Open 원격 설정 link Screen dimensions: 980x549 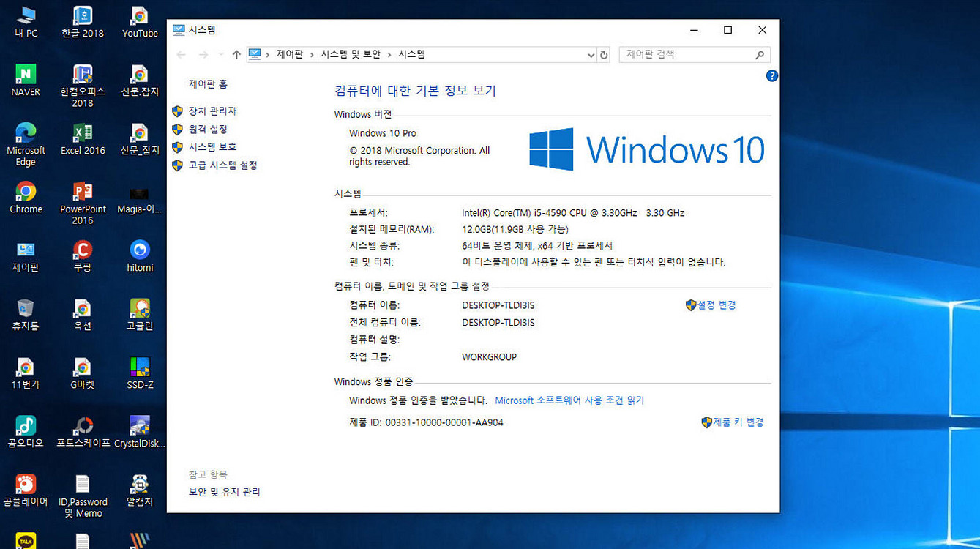tap(208, 129)
